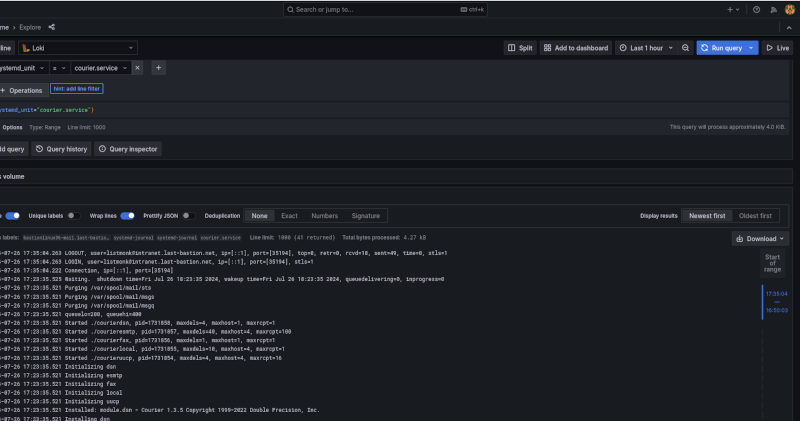
Task: Open the Loki data source dropdown
Action: pos(78,48)
